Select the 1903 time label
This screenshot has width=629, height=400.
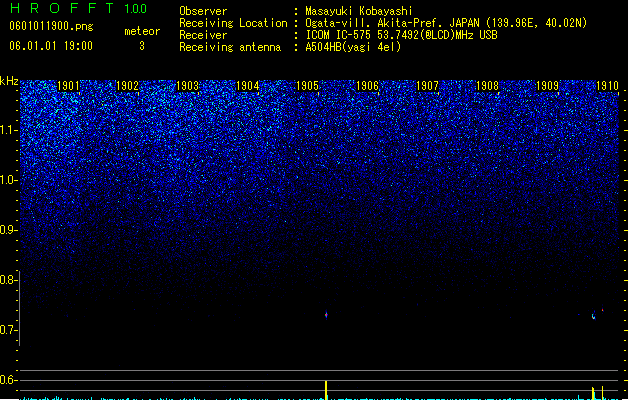coord(187,86)
